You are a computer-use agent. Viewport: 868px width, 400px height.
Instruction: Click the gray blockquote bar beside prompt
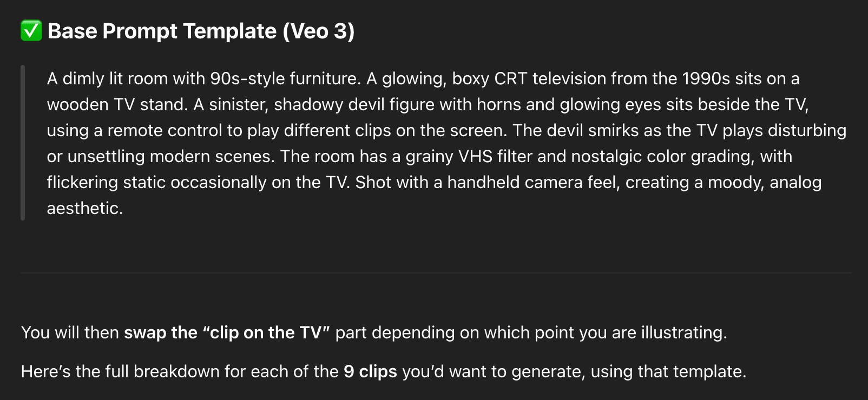point(23,143)
